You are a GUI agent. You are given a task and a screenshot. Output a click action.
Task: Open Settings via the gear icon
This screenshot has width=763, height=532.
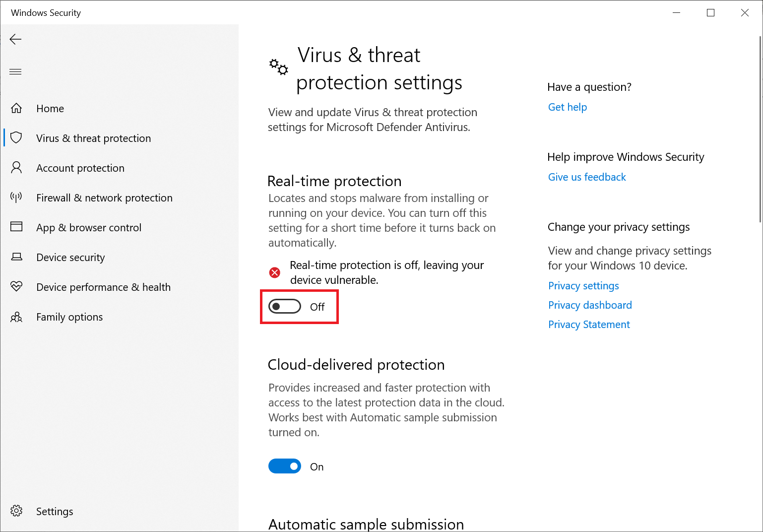pyautogui.click(x=16, y=511)
